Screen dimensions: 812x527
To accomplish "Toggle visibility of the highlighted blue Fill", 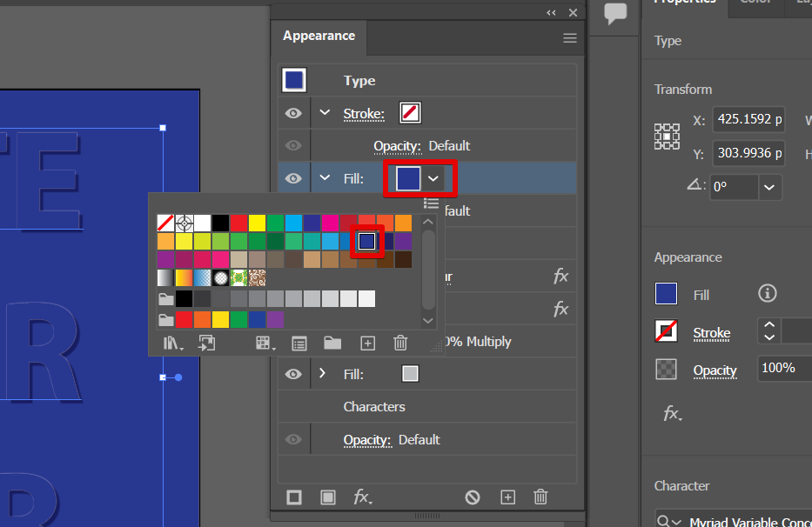I will (x=294, y=178).
